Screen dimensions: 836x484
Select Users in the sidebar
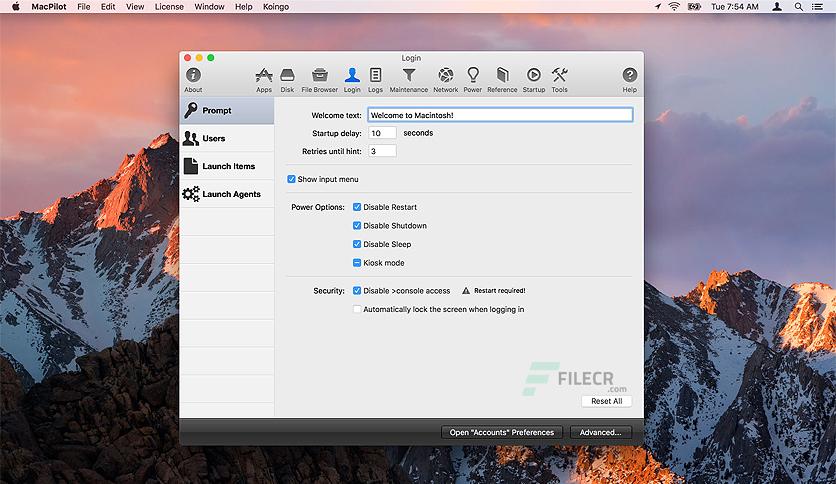pos(227,138)
